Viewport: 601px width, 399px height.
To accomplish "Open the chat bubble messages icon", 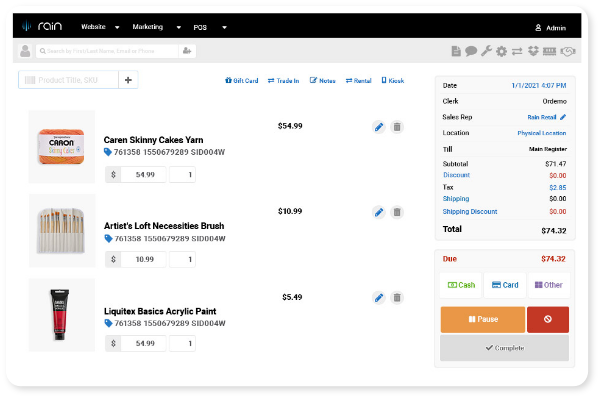I will [x=471, y=51].
